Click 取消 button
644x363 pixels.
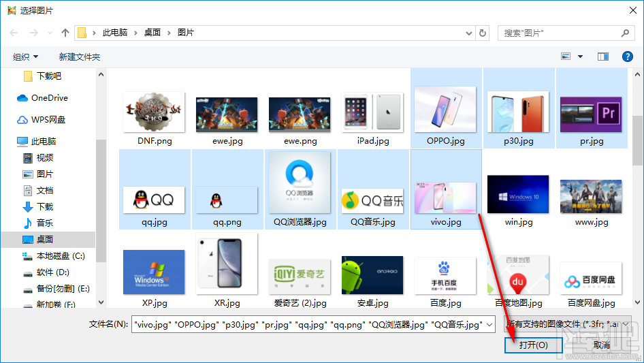[601, 345]
